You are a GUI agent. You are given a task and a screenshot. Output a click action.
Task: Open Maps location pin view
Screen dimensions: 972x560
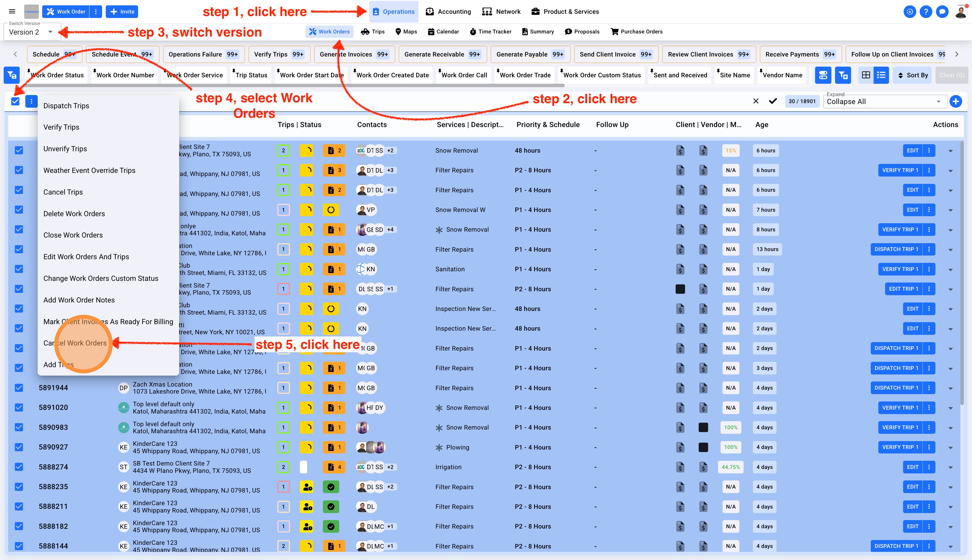pyautogui.click(x=406, y=31)
